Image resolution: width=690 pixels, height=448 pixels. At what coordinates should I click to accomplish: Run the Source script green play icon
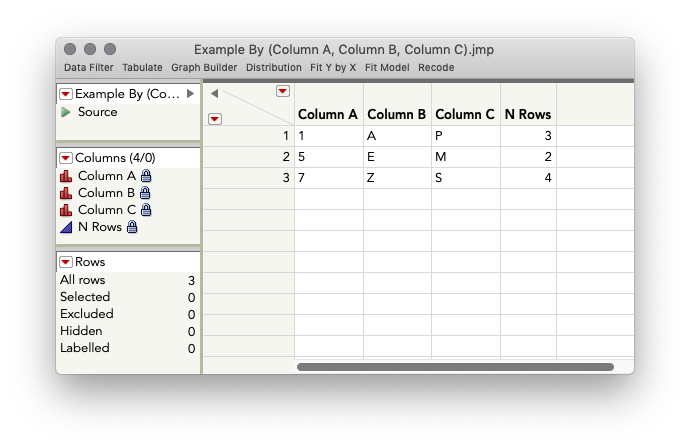66,112
